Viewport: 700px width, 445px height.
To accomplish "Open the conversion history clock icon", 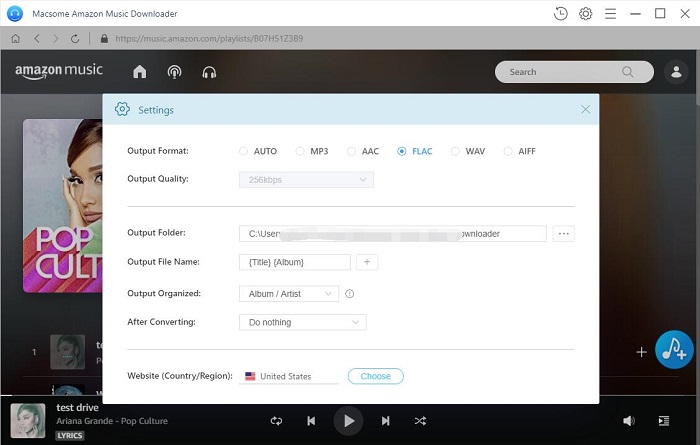I will tap(560, 14).
